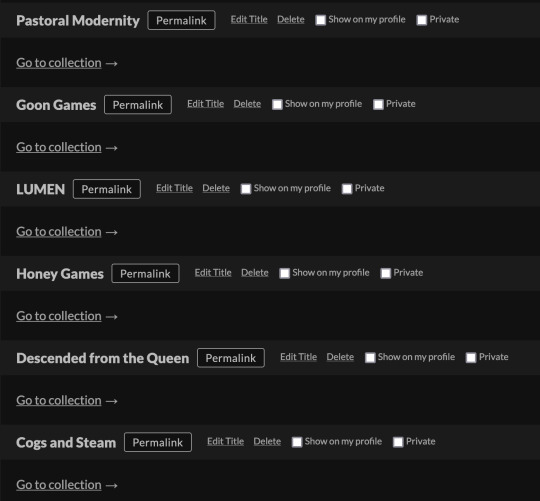Go to collection under Cogs and Steam
This screenshot has height=501, width=540.
pyautogui.click(x=59, y=485)
